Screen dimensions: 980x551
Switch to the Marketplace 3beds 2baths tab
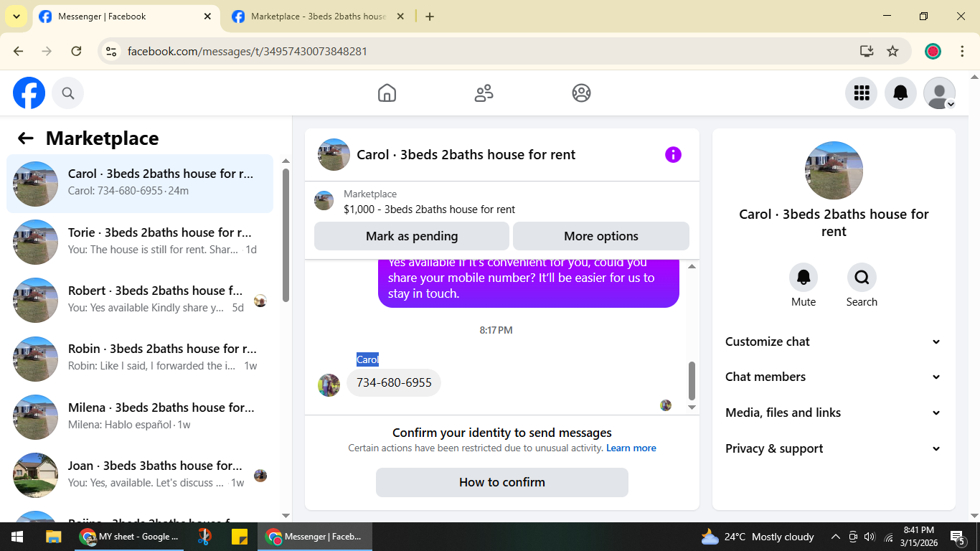318,17
